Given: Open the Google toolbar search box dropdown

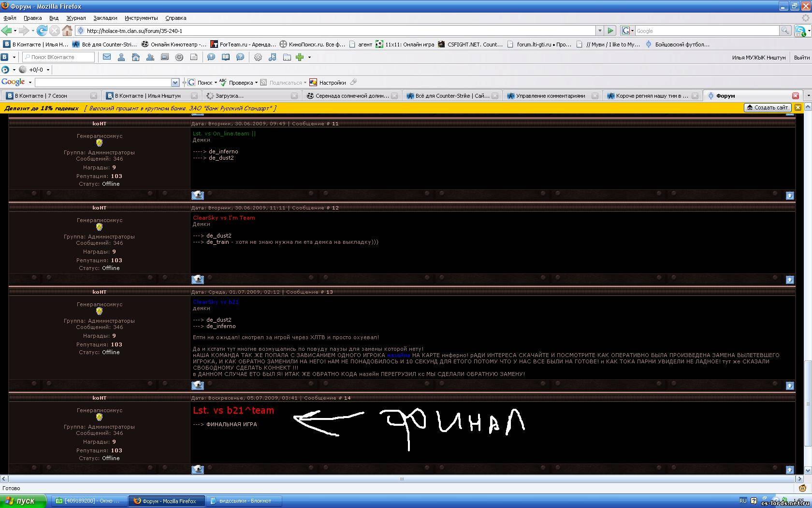Looking at the screenshot, I should tap(175, 83).
